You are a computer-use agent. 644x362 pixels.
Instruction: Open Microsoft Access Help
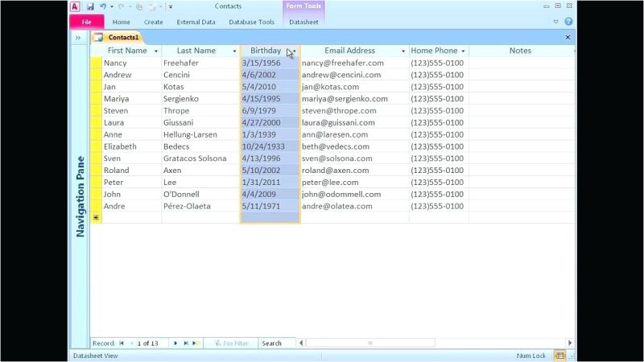coord(568,22)
